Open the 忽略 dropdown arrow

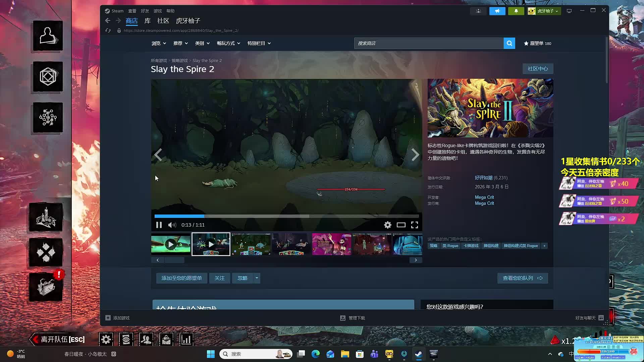coord(257,278)
